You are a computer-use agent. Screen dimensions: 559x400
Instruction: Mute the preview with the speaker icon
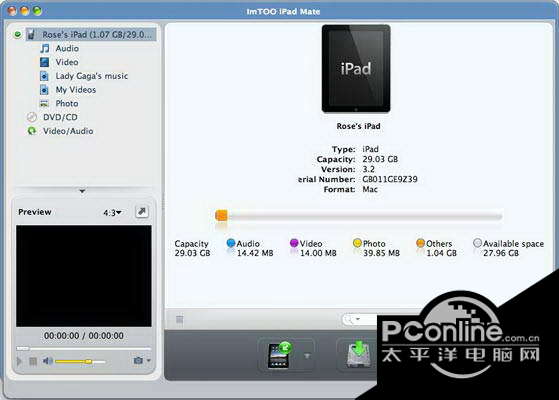[x=47, y=361]
